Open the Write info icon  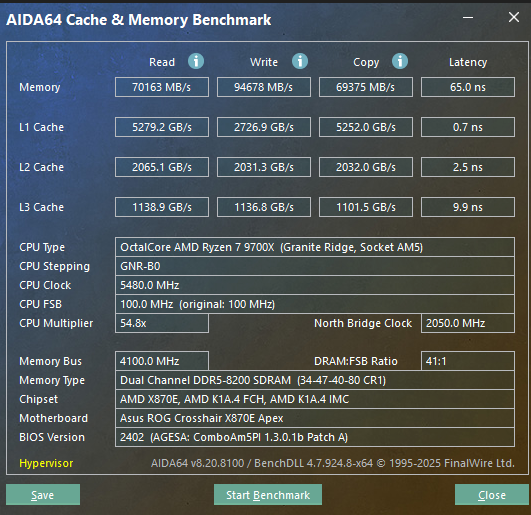tap(300, 61)
